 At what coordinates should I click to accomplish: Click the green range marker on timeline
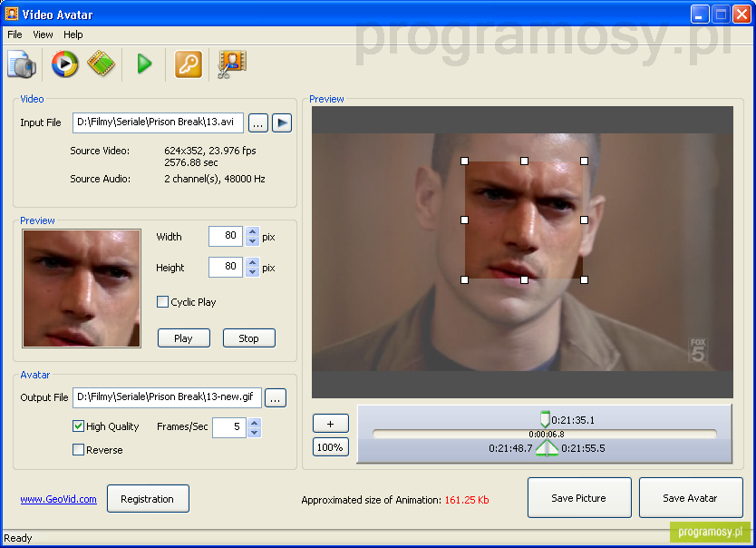pyautogui.click(x=547, y=447)
